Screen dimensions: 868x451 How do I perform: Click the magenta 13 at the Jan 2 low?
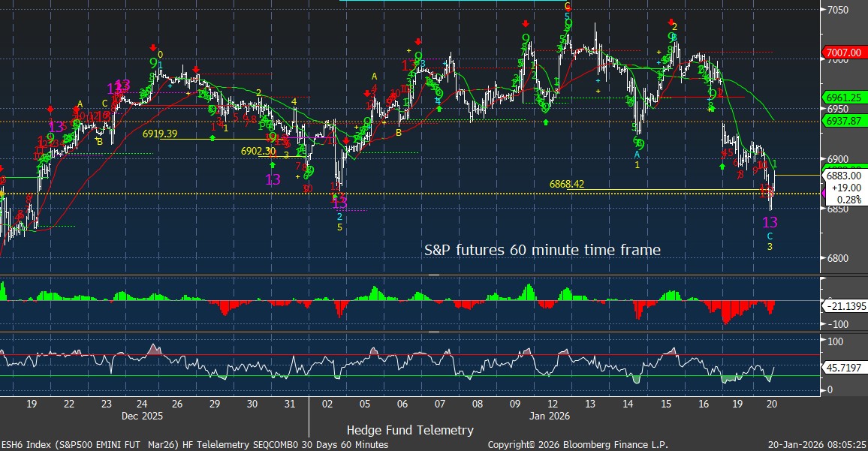tap(339, 202)
